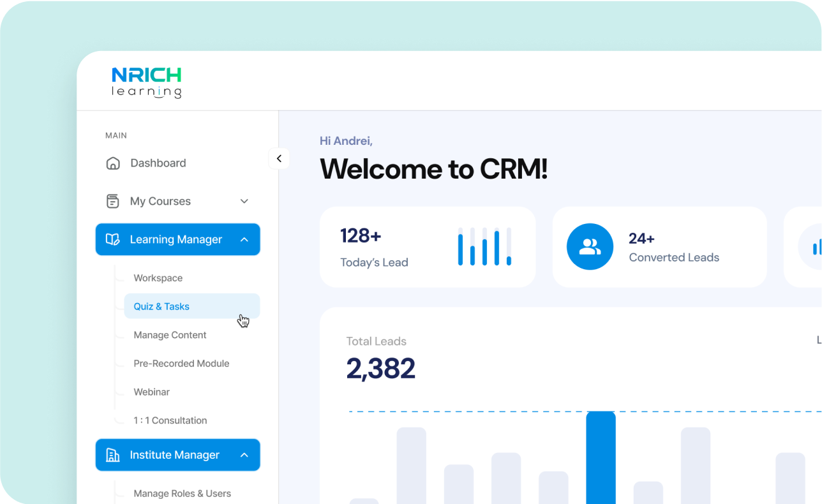Click the 128+ Today's Lead card
This screenshot has height=504, width=822.
point(428,247)
